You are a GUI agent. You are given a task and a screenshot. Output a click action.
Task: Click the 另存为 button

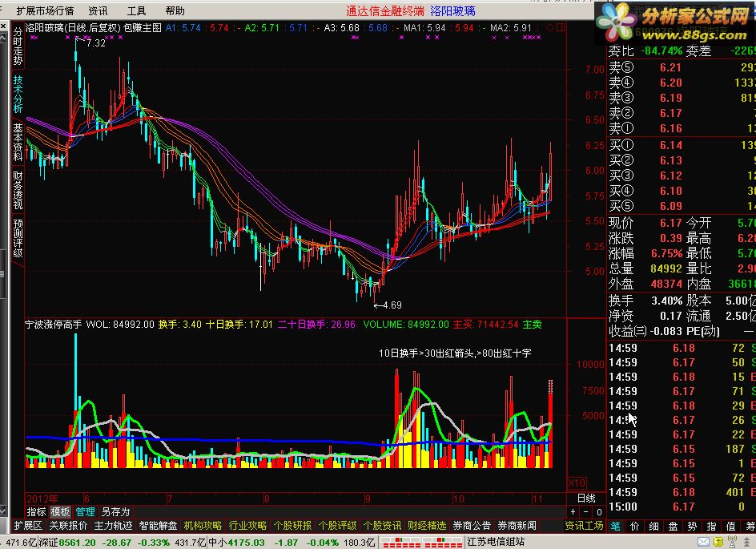[115, 512]
